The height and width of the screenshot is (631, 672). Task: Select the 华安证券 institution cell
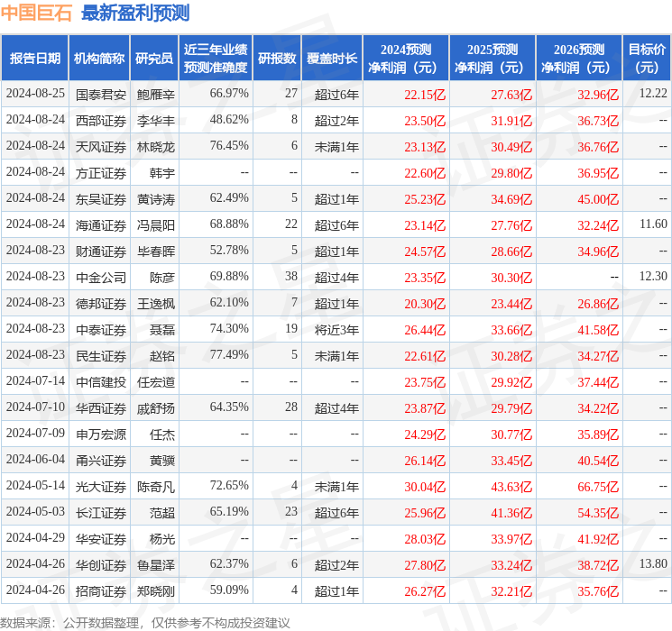pyautogui.click(x=101, y=538)
